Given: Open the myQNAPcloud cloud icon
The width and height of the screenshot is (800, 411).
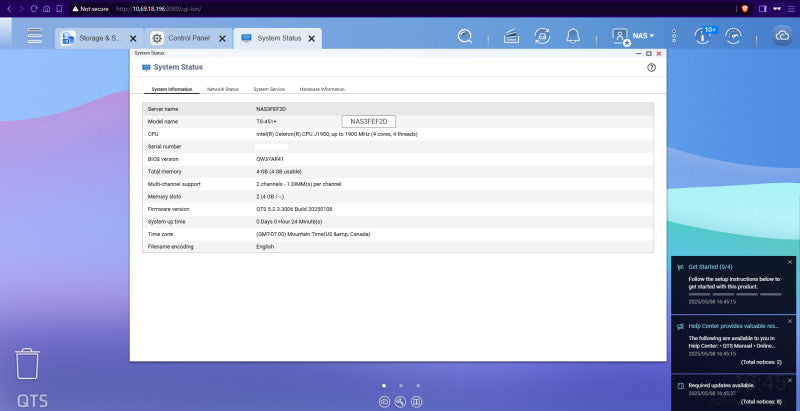Looking at the screenshot, I should click(x=782, y=36).
